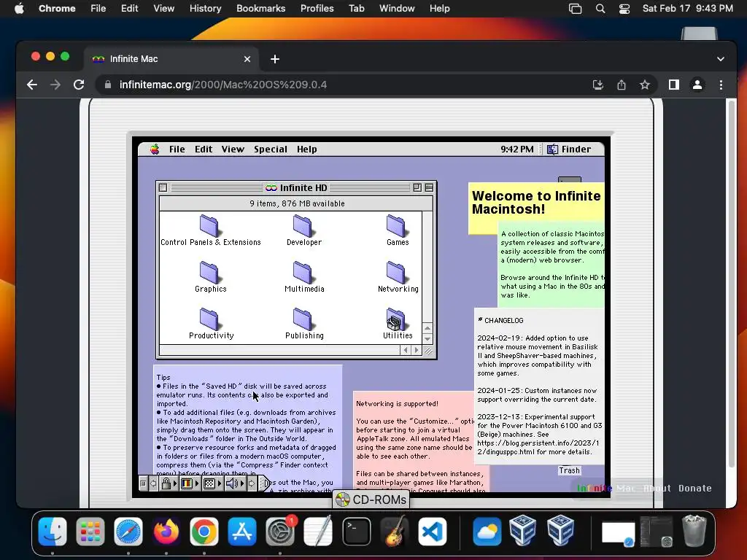The height and width of the screenshot is (560, 747).
Task: Open the emulated Edit menu
Action: coord(204,149)
